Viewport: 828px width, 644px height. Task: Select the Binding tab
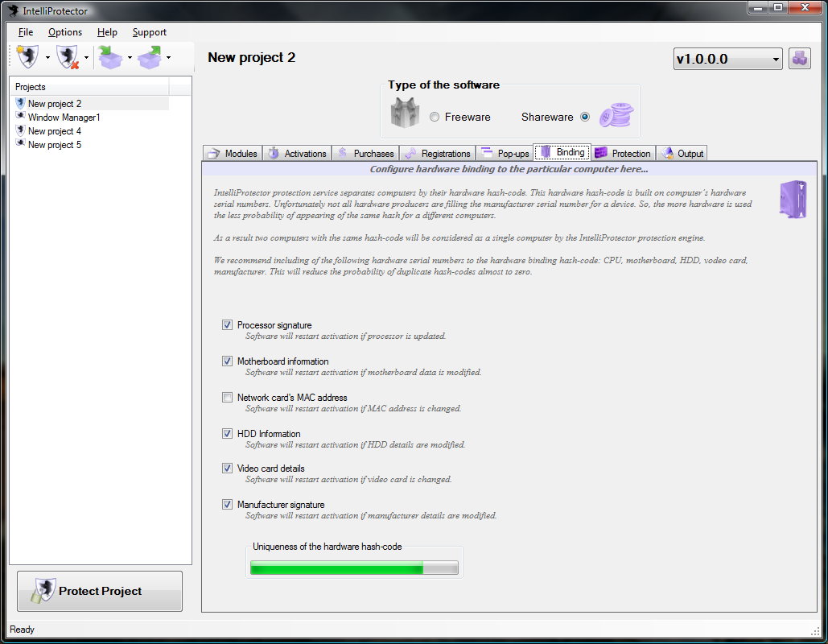(562, 152)
